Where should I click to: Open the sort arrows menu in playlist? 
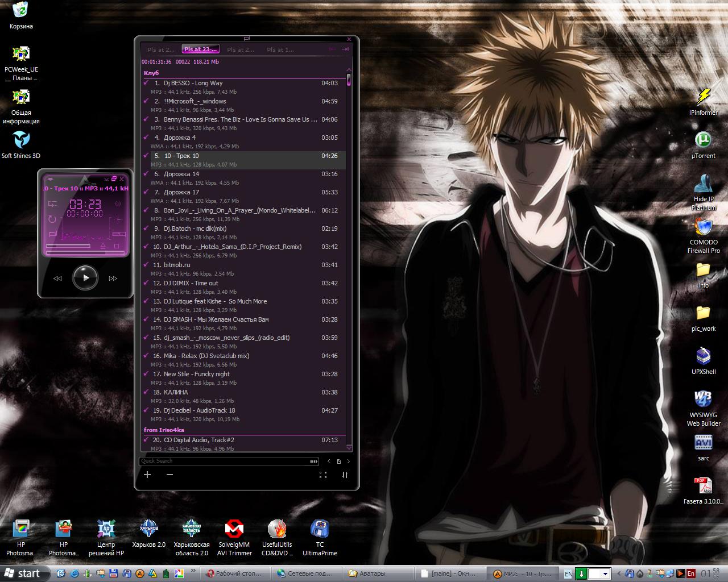345,475
